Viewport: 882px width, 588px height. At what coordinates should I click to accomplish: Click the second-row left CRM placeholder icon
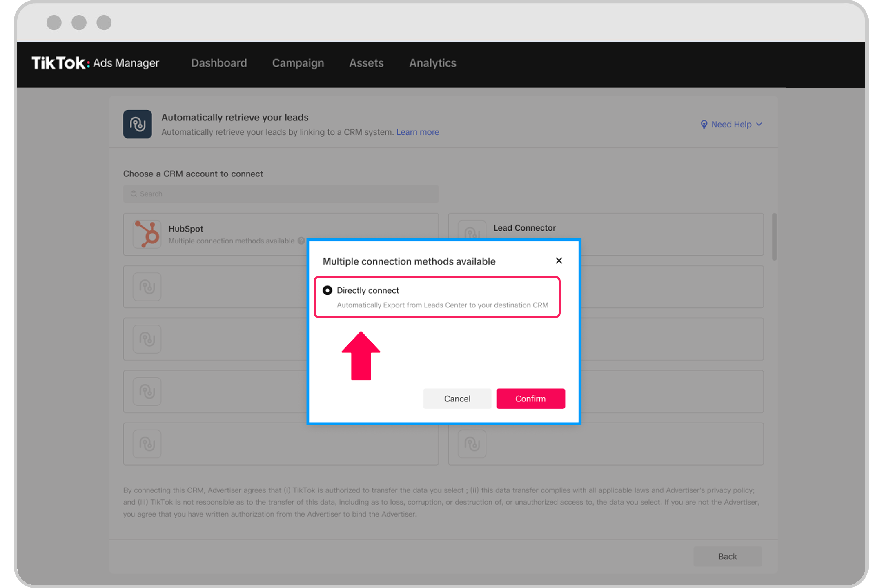pos(147,287)
